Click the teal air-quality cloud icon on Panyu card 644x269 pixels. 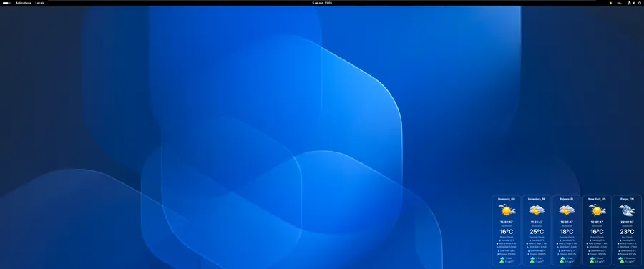(621, 258)
